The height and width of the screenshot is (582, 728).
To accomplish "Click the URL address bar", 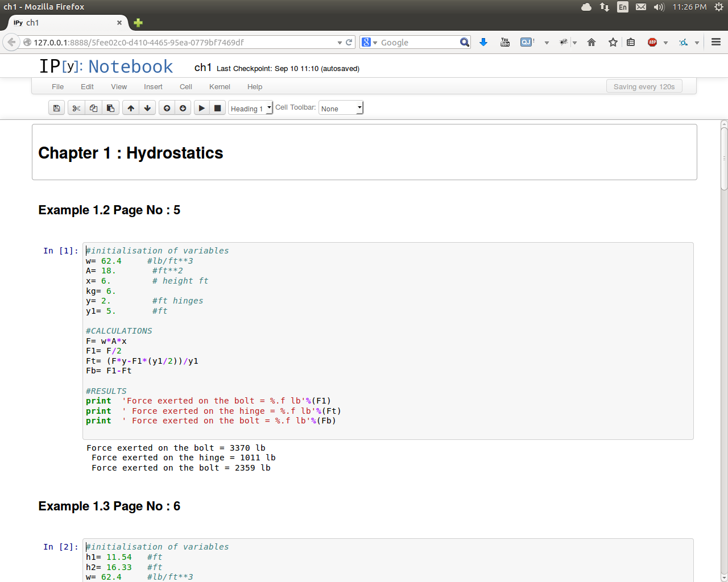I will pos(182,43).
